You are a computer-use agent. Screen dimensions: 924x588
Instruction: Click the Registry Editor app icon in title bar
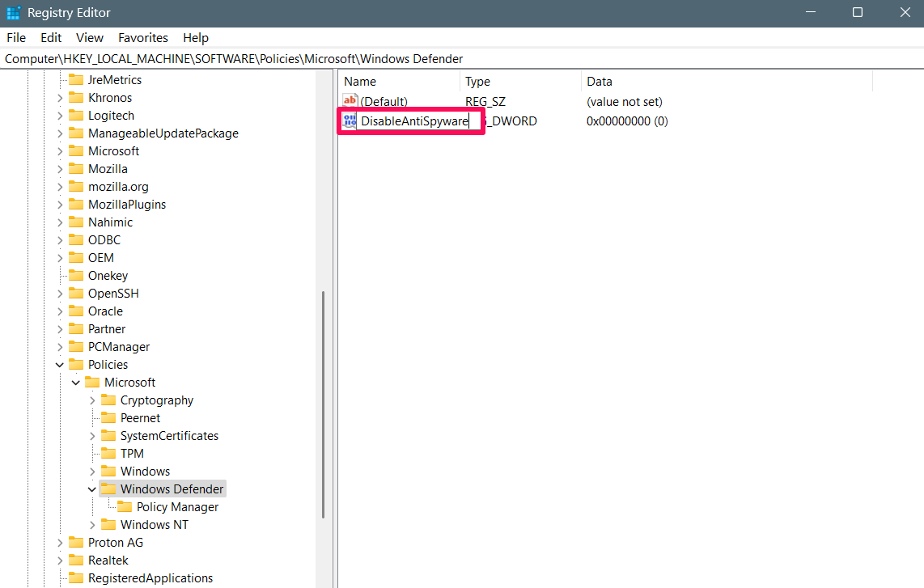13,12
